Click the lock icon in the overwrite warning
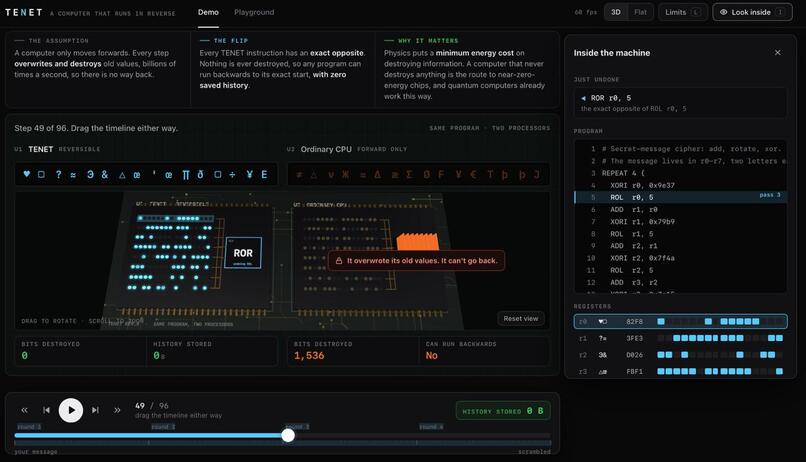The image size is (806, 462). coord(339,261)
